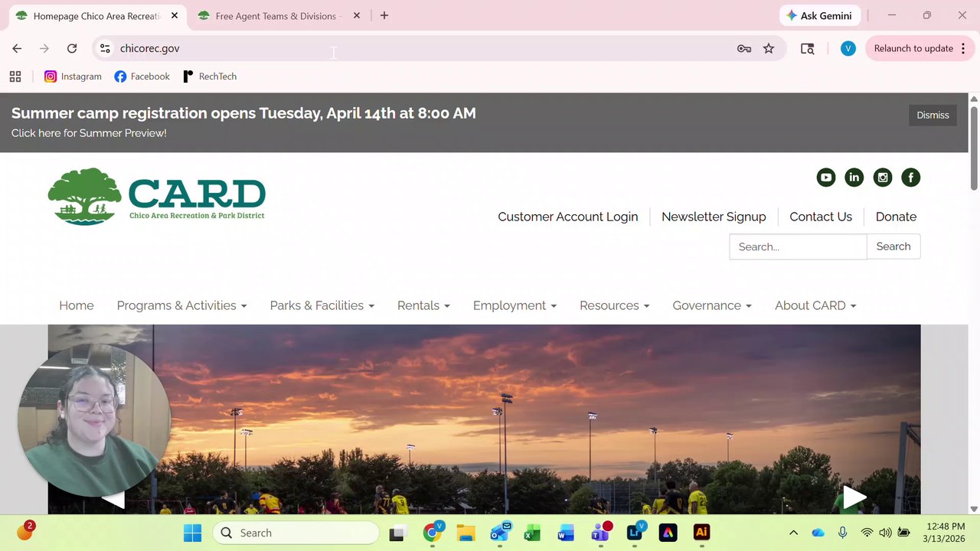Go to the Home nav item
Viewport: 980px width, 551px height.
point(77,305)
